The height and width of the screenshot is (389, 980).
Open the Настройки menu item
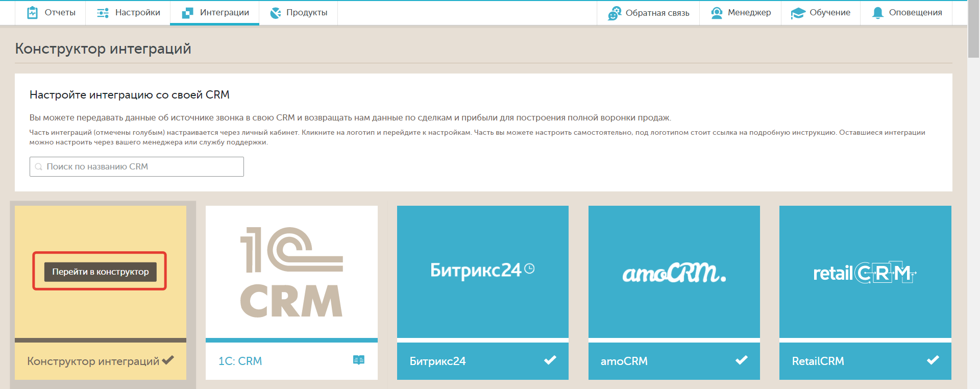click(x=137, y=13)
